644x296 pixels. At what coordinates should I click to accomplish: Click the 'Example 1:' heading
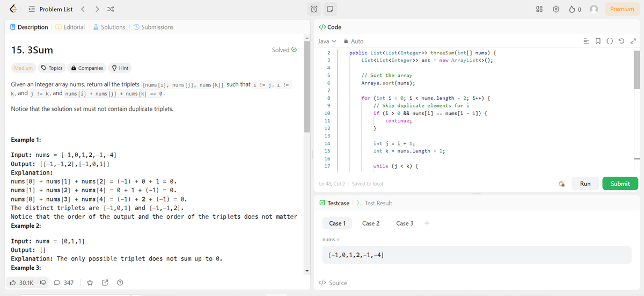26,140
